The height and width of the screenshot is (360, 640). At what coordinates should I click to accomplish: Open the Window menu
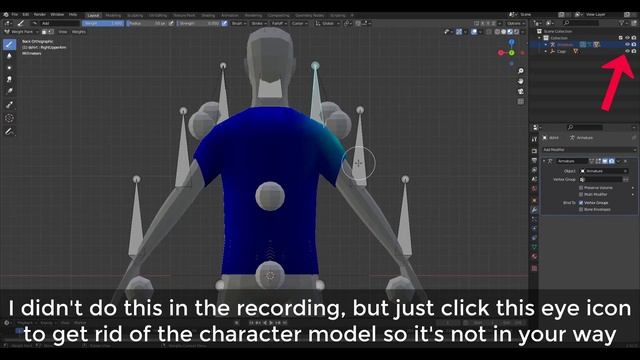tap(57, 15)
